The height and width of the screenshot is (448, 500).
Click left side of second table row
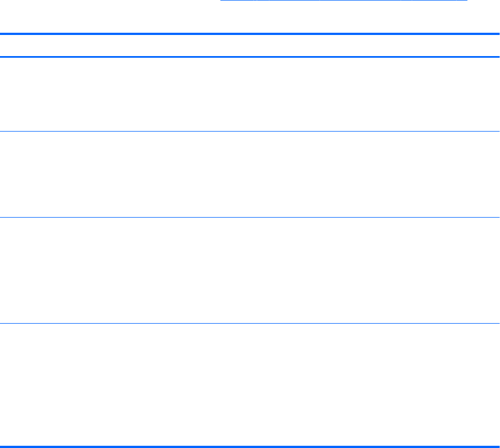pyautogui.click(x=11, y=174)
